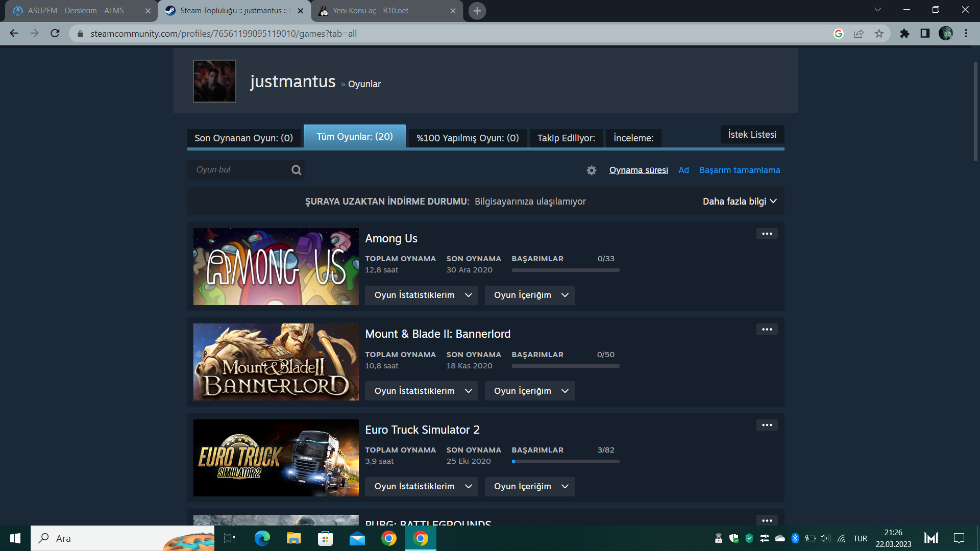
Task: Launch Microsoft Edge from the taskbar
Action: click(262, 538)
